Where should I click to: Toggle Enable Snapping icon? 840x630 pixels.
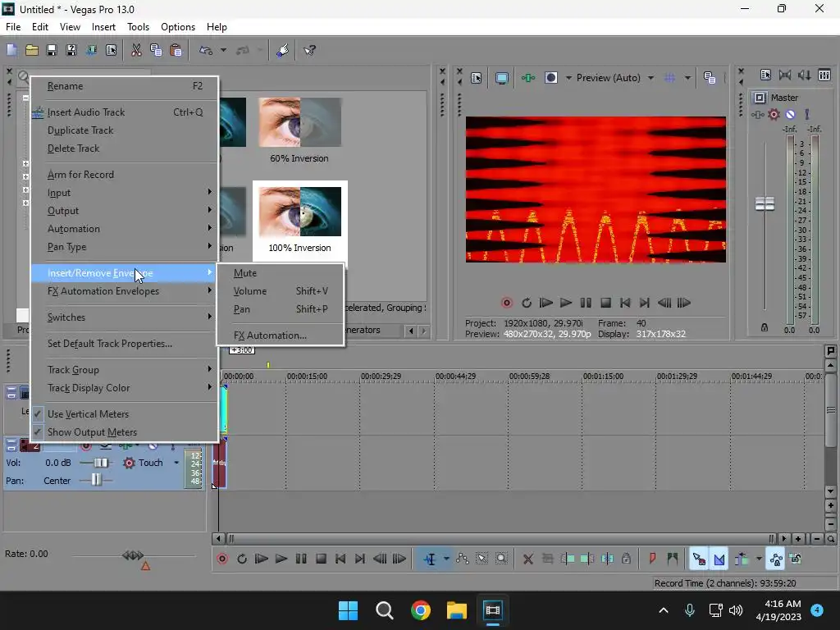click(699, 559)
